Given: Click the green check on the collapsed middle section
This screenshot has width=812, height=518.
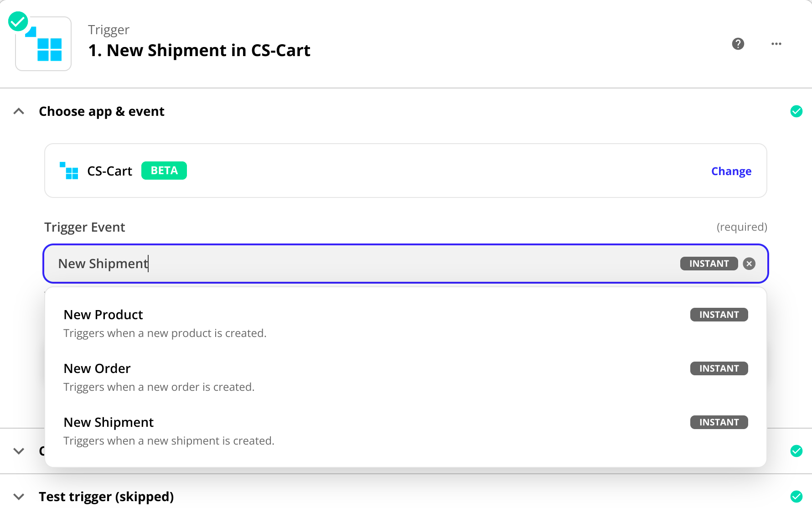Looking at the screenshot, I should click(796, 451).
